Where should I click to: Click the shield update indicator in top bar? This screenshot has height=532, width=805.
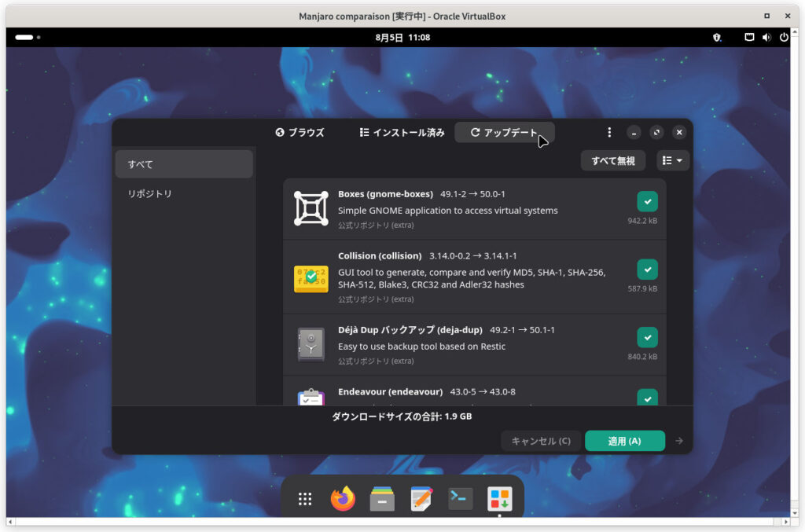[x=717, y=38]
